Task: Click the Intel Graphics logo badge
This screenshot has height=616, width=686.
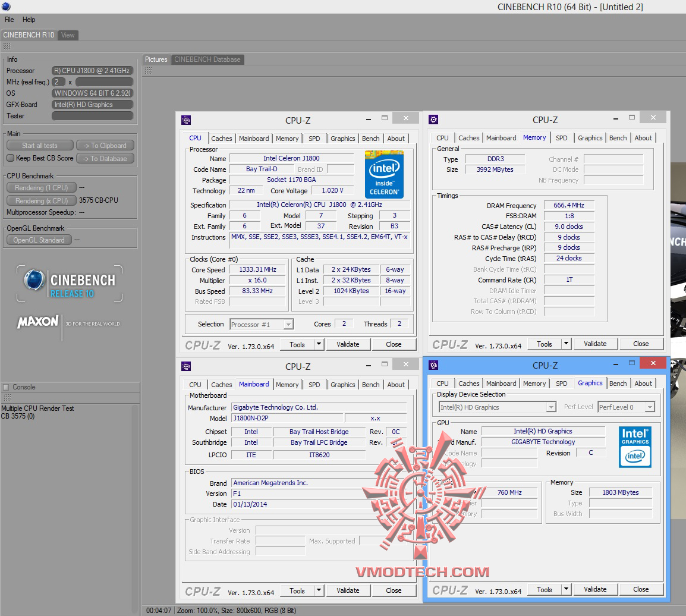Action: pyautogui.click(x=635, y=447)
